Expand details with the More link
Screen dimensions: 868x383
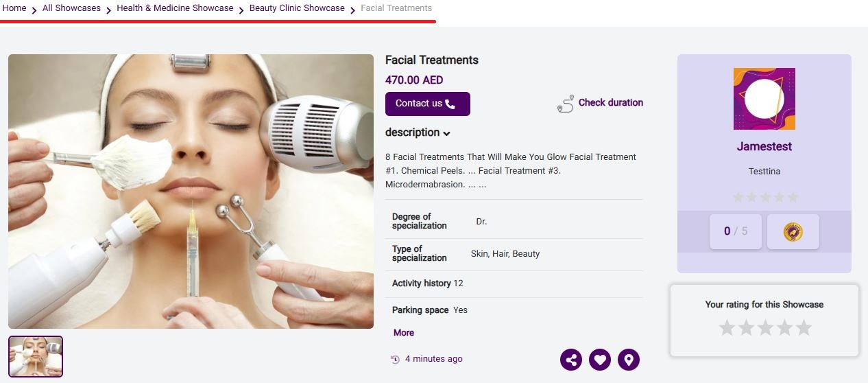[404, 333]
